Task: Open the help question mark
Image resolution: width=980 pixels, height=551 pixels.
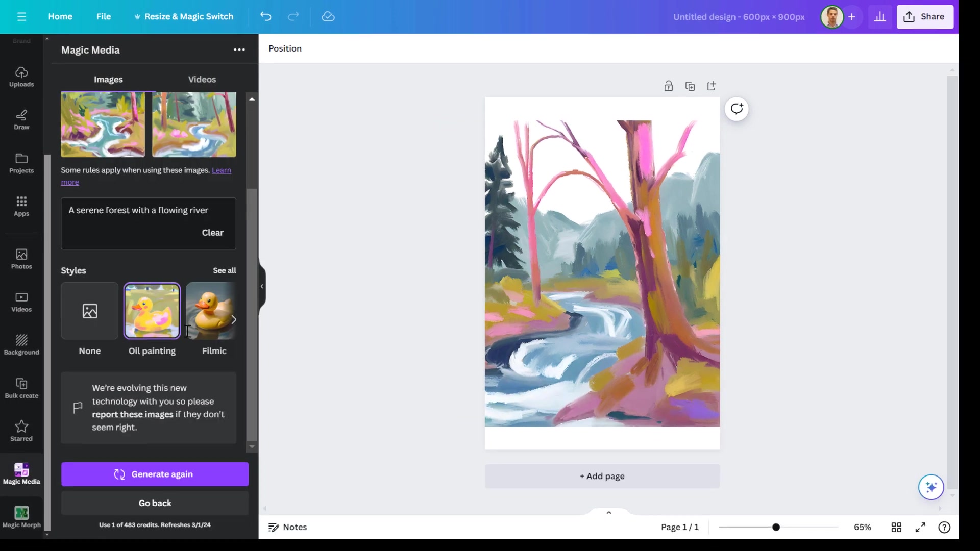Action: point(945,527)
